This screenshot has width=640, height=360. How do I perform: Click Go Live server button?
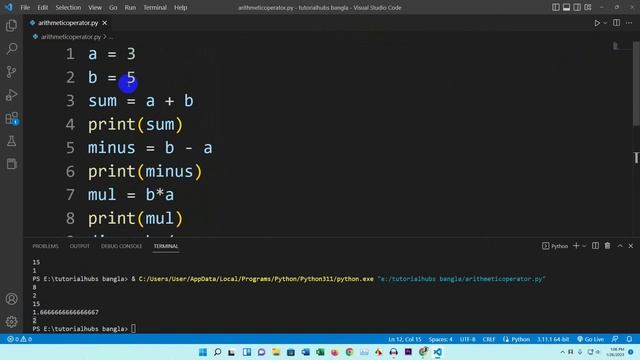[590, 339]
